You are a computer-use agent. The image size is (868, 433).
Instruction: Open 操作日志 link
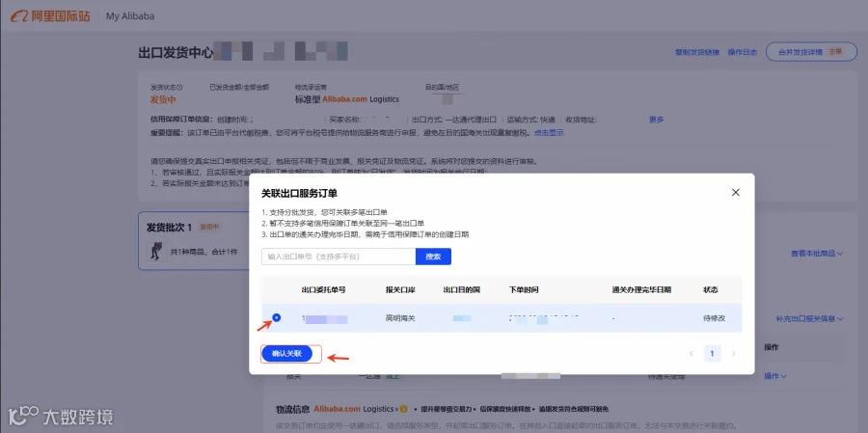coord(743,52)
